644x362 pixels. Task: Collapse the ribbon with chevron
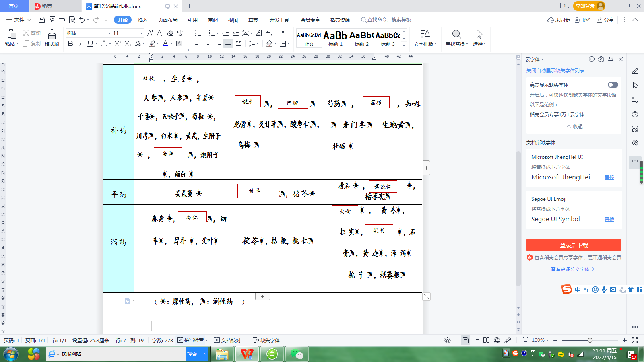[635, 20]
